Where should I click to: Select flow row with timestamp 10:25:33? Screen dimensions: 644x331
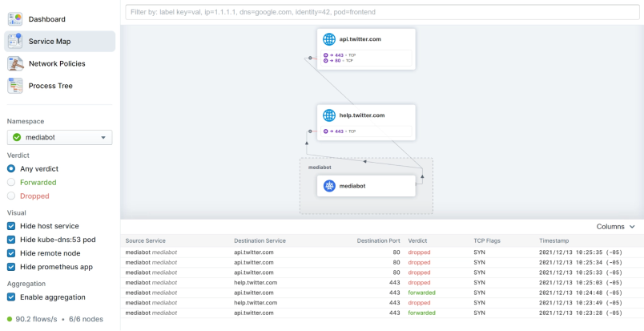coord(382,272)
